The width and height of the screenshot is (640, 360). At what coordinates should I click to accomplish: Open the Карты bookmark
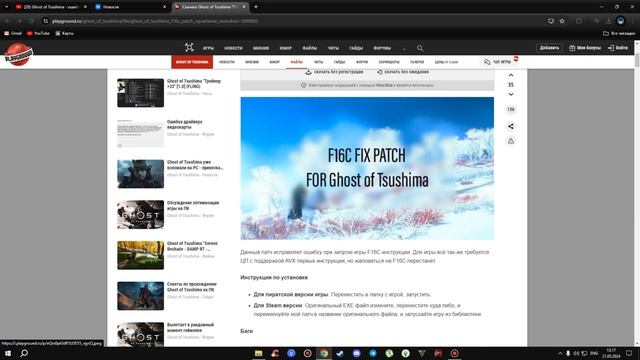(64, 33)
